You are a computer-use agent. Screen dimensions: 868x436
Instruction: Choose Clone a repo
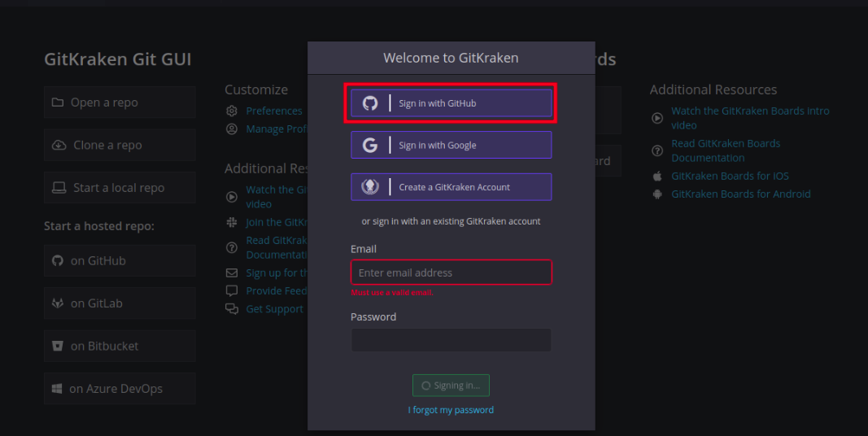pyautogui.click(x=120, y=145)
